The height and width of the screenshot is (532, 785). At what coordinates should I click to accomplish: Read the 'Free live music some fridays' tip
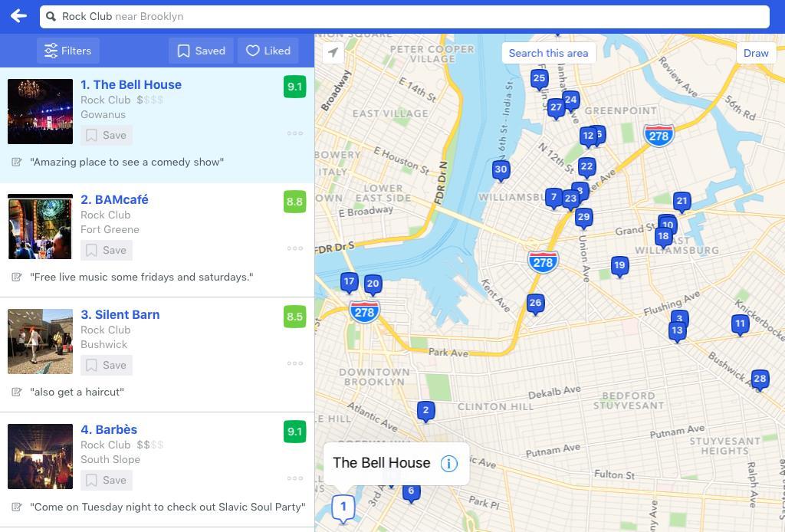tap(142, 277)
